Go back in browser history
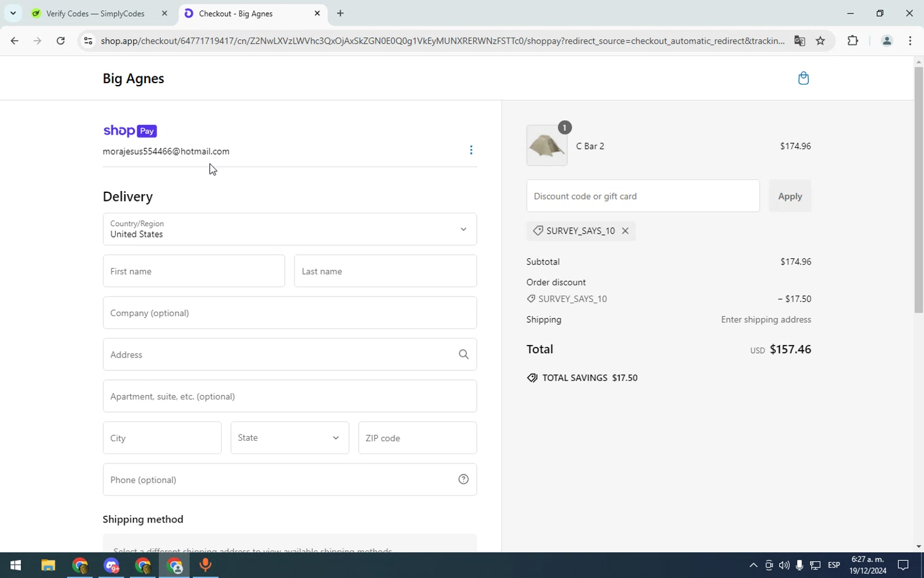 (x=14, y=41)
